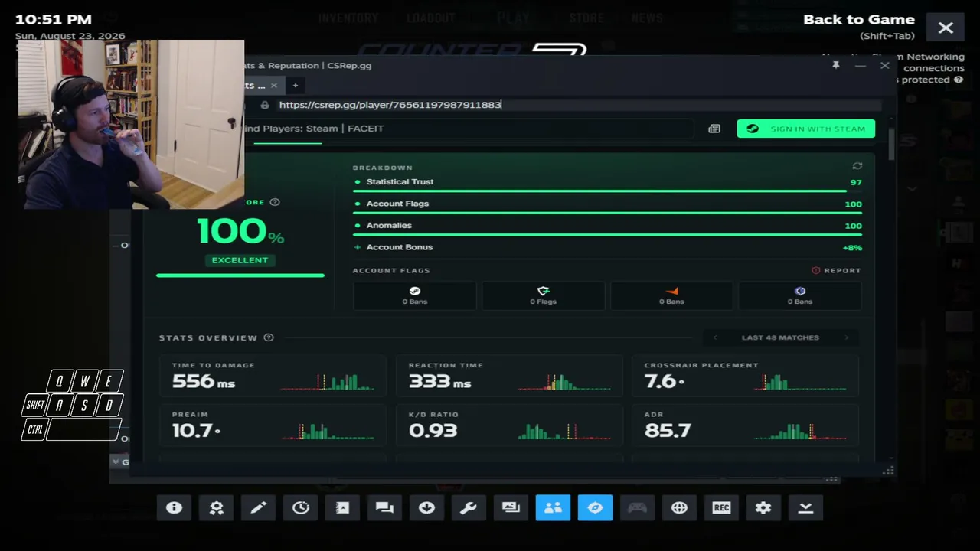Screen dimensions: 980x551
Task: Toggle the friends list overlay icon
Action: click(x=553, y=507)
